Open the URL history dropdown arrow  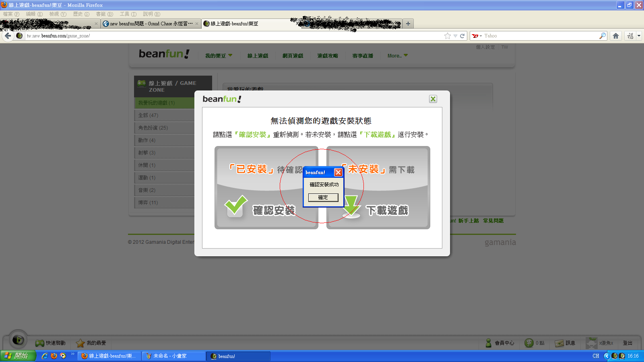click(455, 36)
